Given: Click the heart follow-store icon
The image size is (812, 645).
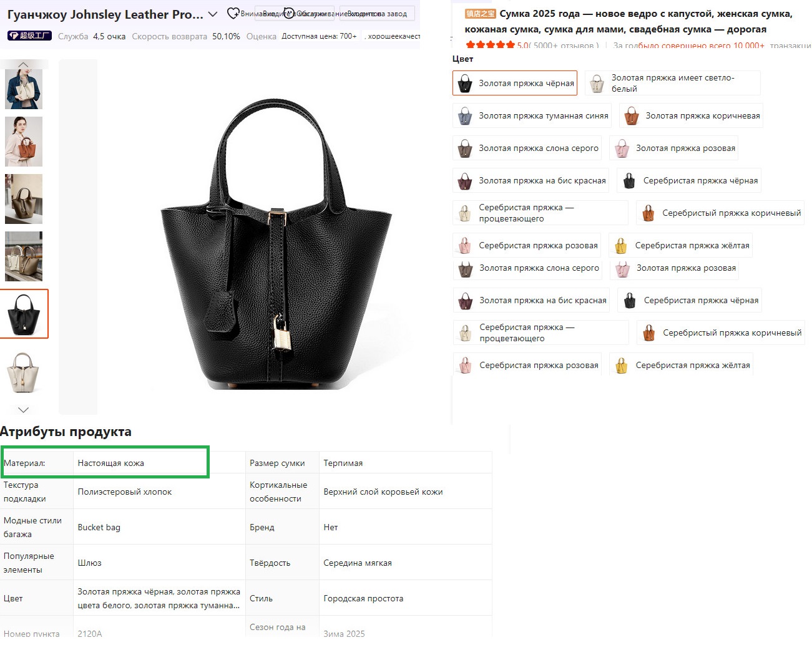Looking at the screenshot, I should coord(232,13).
